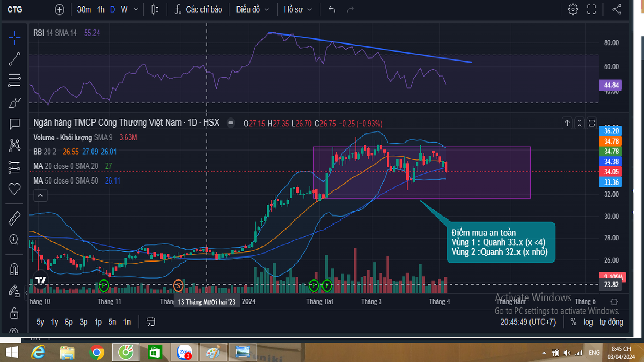Expand the Biểu đồ dropdown
644x362 pixels.
tap(253, 9)
